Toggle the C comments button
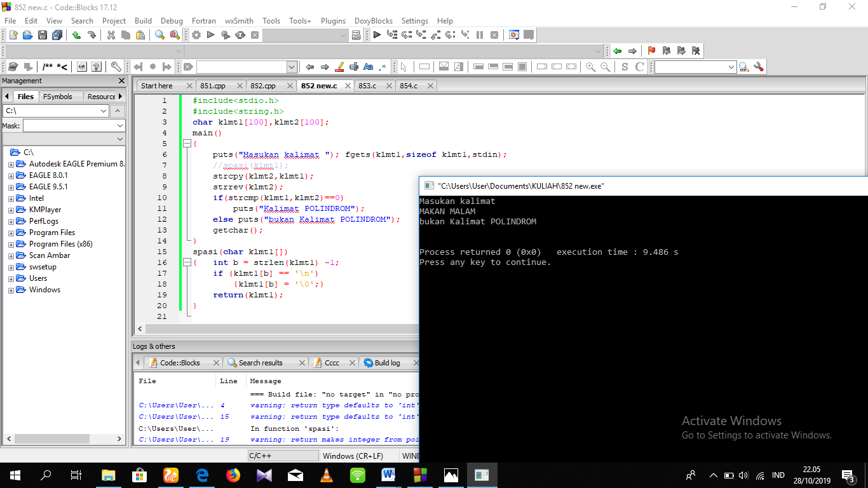Viewport: 868px width, 488px height. [640, 67]
